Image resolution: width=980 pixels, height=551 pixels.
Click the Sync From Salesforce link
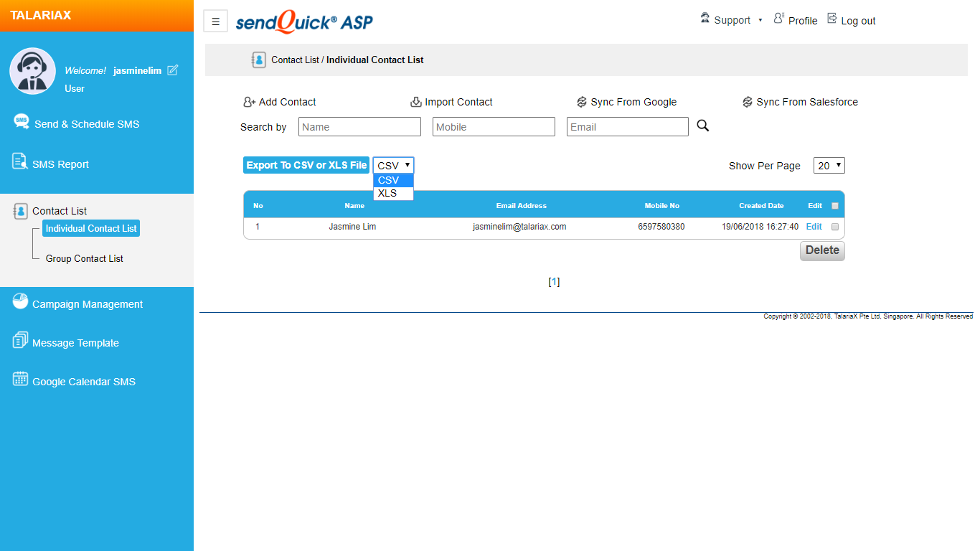[807, 102]
